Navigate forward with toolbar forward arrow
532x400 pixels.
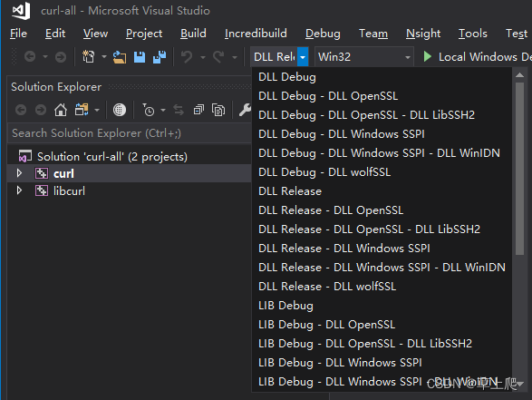61,57
